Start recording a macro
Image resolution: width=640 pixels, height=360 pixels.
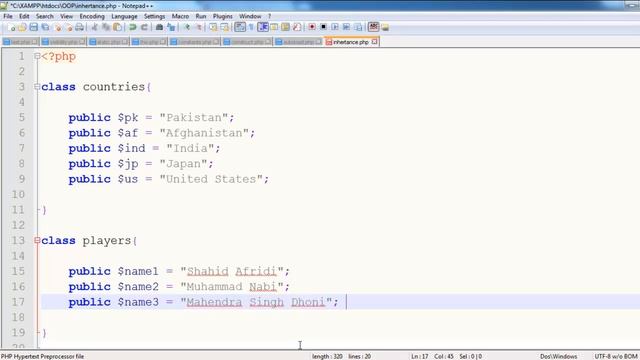click(312, 27)
